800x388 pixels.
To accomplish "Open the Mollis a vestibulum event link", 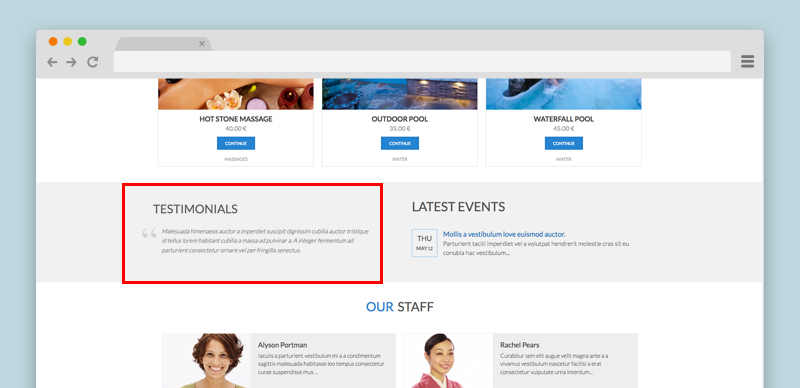I will click(504, 234).
